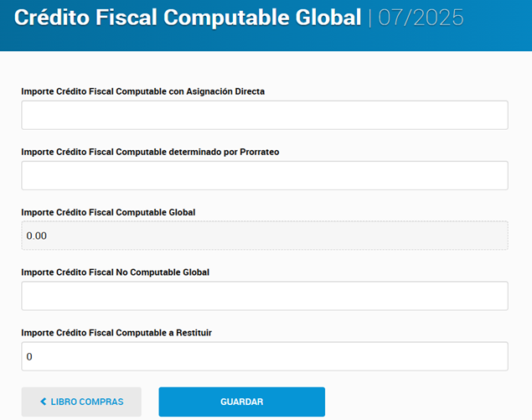The height and width of the screenshot is (420, 532).
Task: Click the Prorrateo amount input field
Action: 265,175
